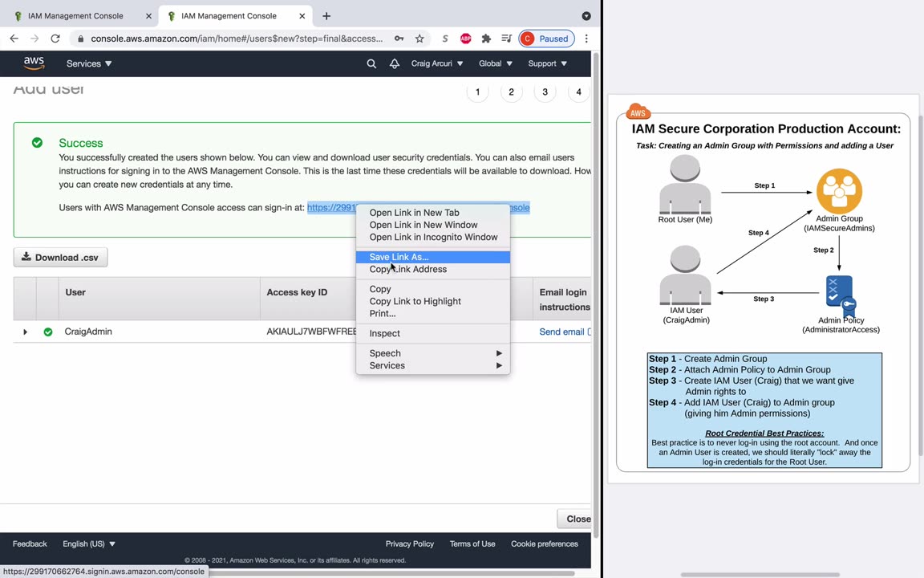The image size is (924, 578).
Task: Choose Inspect in context menu
Action: click(433, 333)
